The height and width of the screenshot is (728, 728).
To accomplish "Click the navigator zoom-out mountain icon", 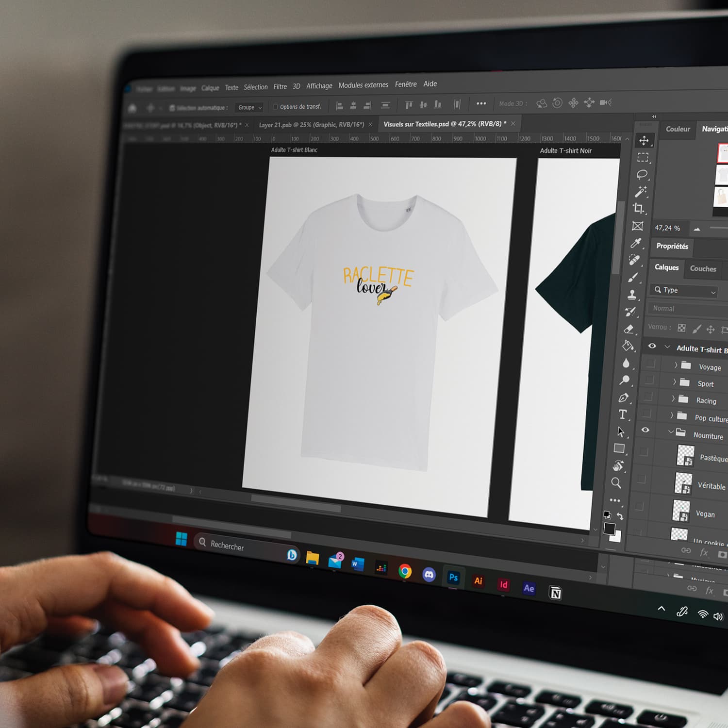I will (x=697, y=229).
